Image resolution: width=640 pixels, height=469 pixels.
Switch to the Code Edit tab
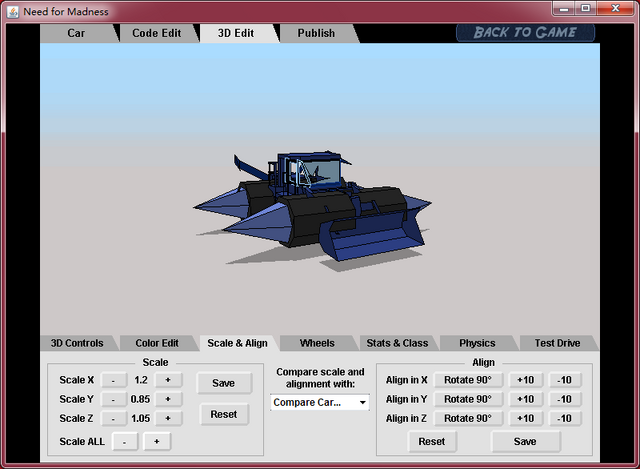(157, 33)
